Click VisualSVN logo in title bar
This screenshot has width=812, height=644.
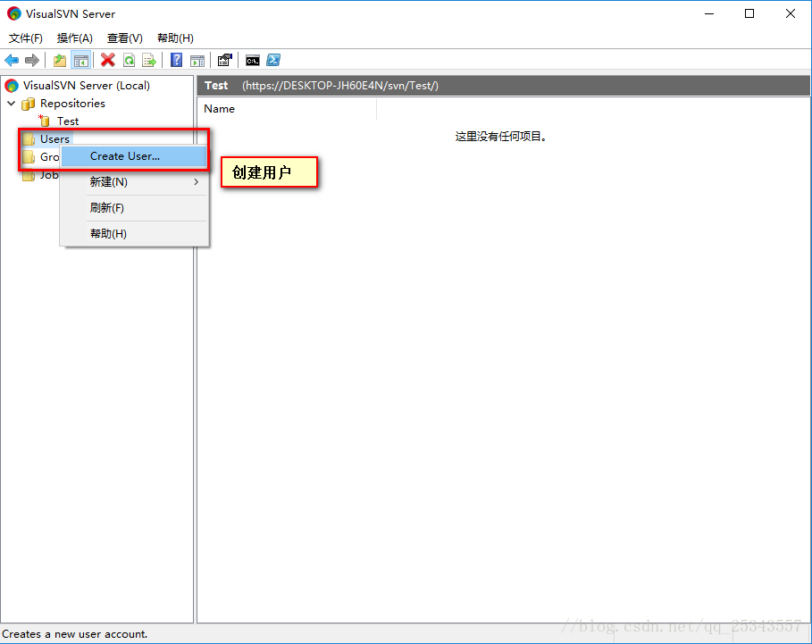[14, 13]
